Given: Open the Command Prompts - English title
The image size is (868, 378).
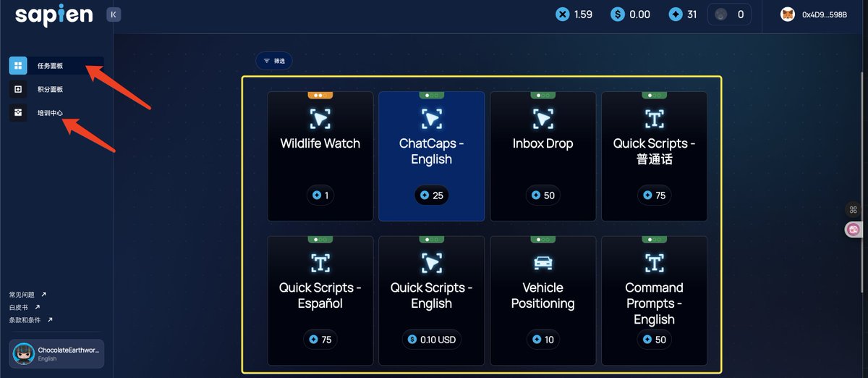Looking at the screenshot, I should 655,303.
